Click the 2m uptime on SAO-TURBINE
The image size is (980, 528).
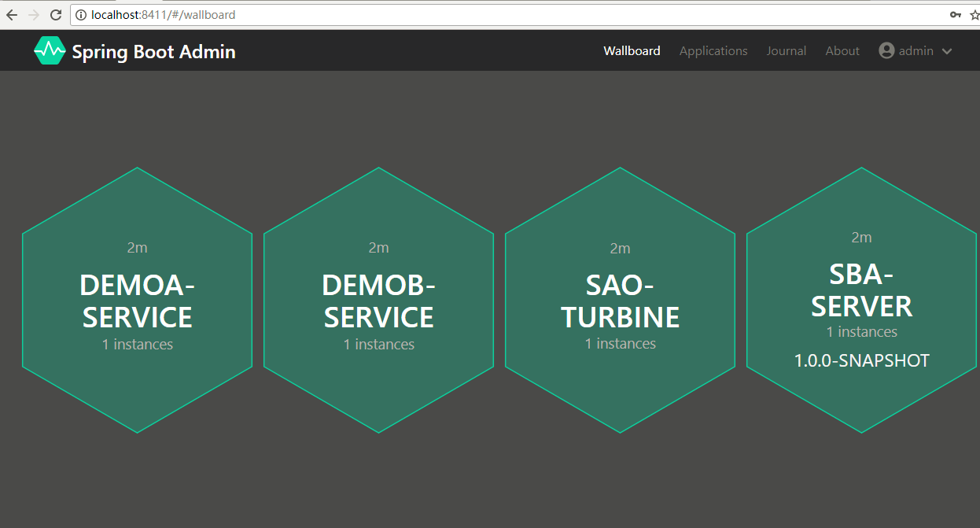pyautogui.click(x=620, y=249)
